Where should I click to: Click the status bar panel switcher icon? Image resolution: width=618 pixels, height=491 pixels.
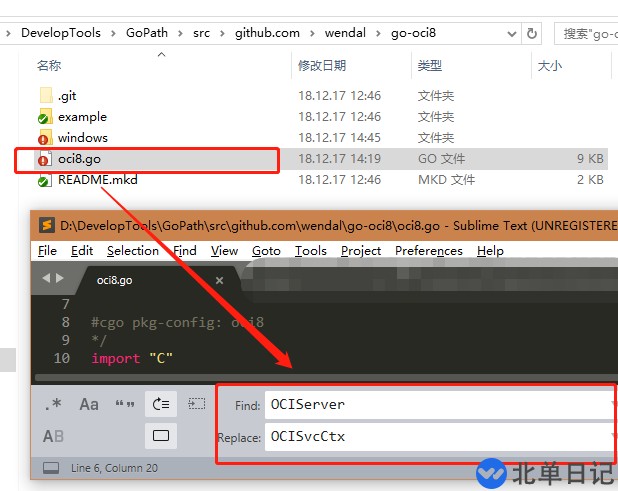pyautogui.click(x=51, y=468)
